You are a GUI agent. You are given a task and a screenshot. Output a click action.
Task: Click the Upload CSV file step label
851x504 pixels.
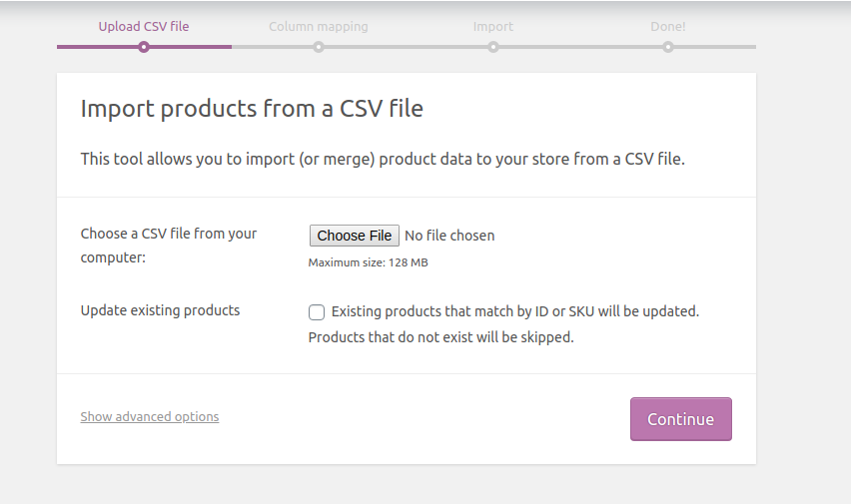coord(144,27)
